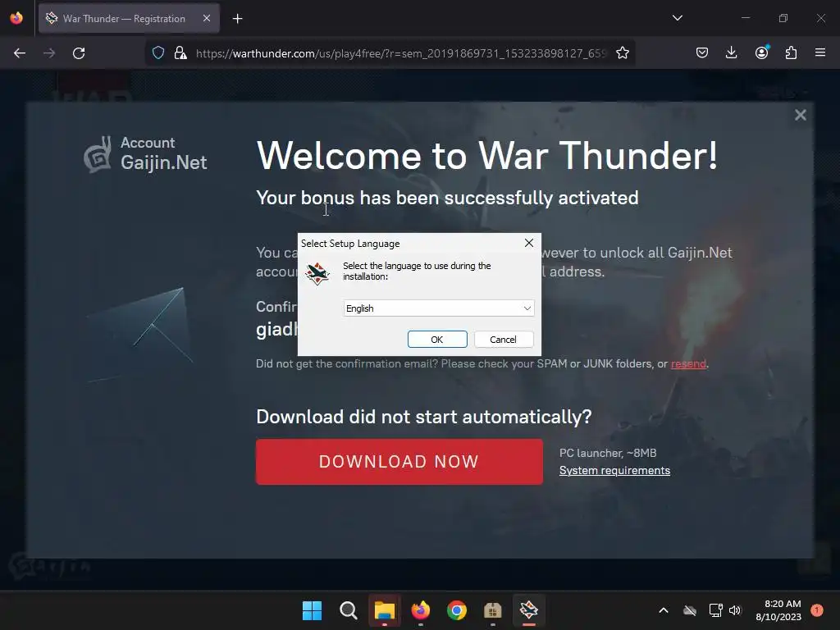Launch Google Chrome from the taskbar
The height and width of the screenshot is (630, 840).
(456, 610)
